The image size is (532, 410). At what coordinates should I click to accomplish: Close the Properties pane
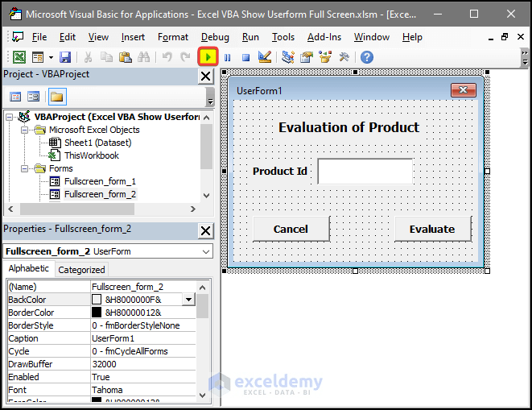point(205,231)
